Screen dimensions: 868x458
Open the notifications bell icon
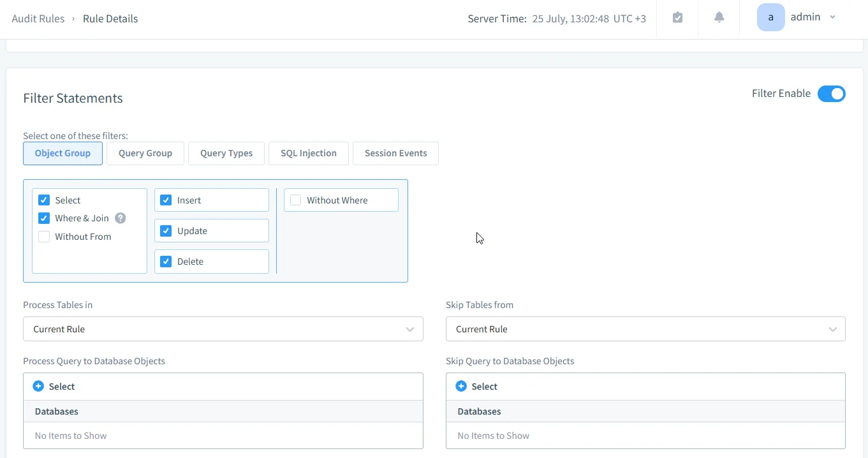coord(719,18)
